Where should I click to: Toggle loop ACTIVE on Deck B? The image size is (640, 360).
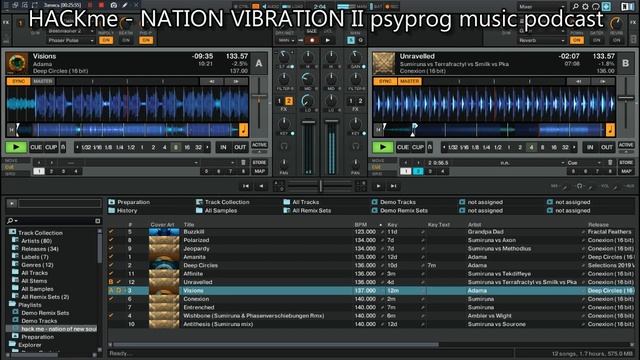tap(626, 145)
